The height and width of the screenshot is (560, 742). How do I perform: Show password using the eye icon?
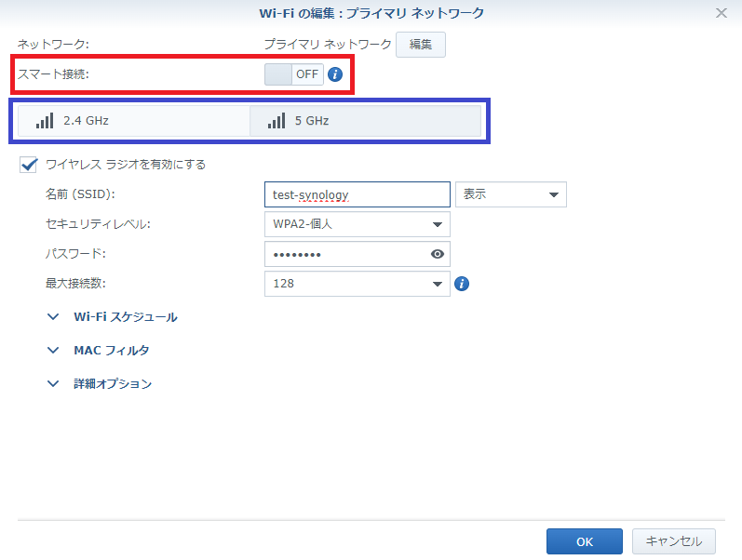(438, 254)
